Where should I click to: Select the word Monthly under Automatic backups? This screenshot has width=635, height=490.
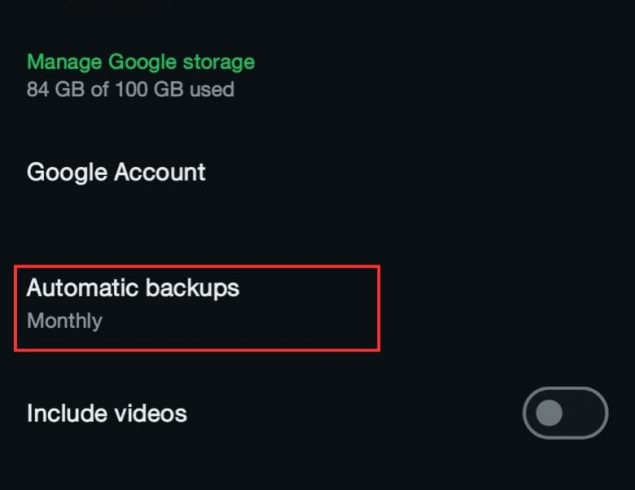pyautogui.click(x=64, y=321)
